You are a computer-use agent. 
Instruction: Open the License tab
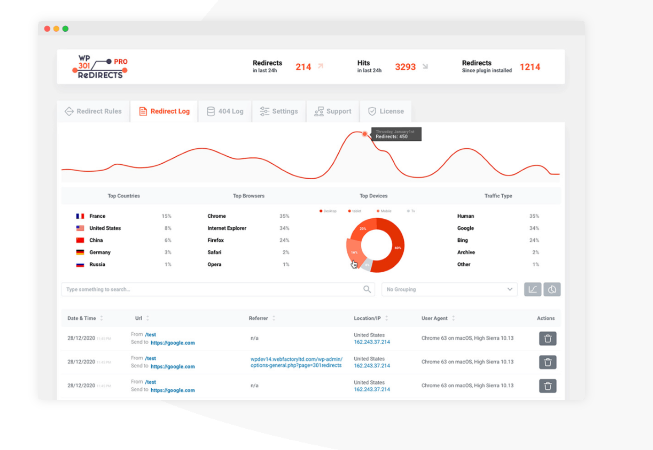(386, 111)
